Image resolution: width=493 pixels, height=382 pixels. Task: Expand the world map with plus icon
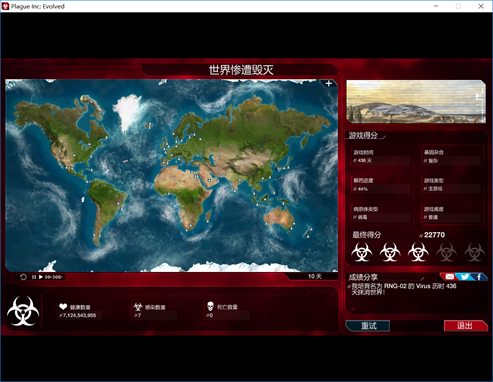pos(329,83)
